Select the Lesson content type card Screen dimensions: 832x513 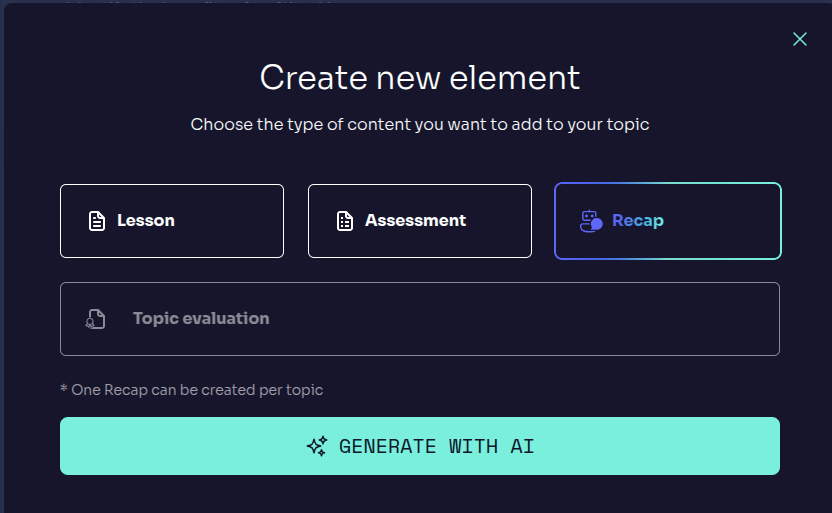172,221
